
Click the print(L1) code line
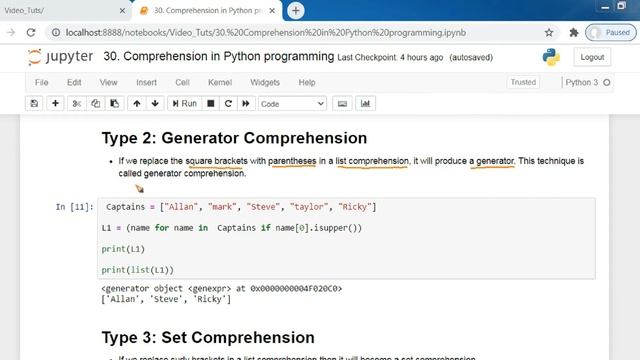(123, 249)
